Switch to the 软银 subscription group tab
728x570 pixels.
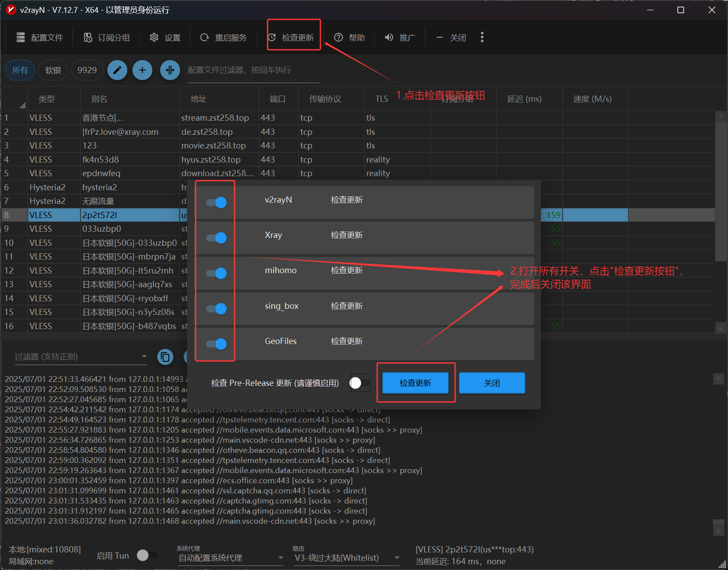point(53,70)
